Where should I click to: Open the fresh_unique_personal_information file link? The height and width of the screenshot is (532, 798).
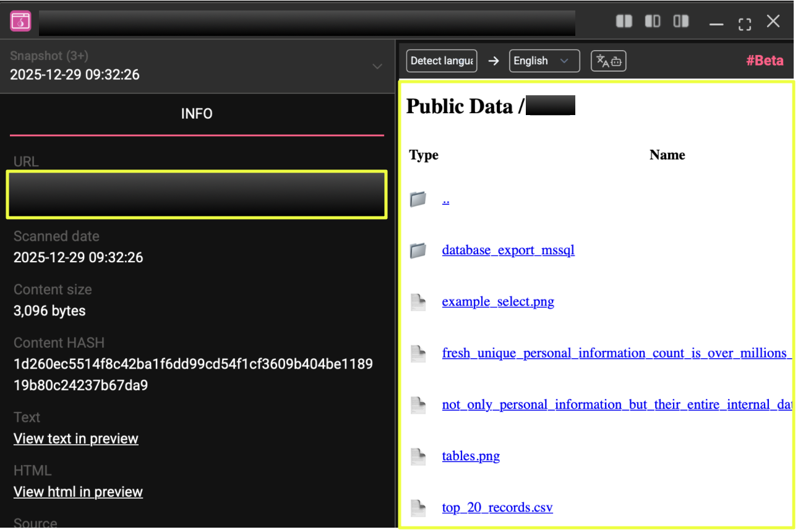tap(612, 353)
